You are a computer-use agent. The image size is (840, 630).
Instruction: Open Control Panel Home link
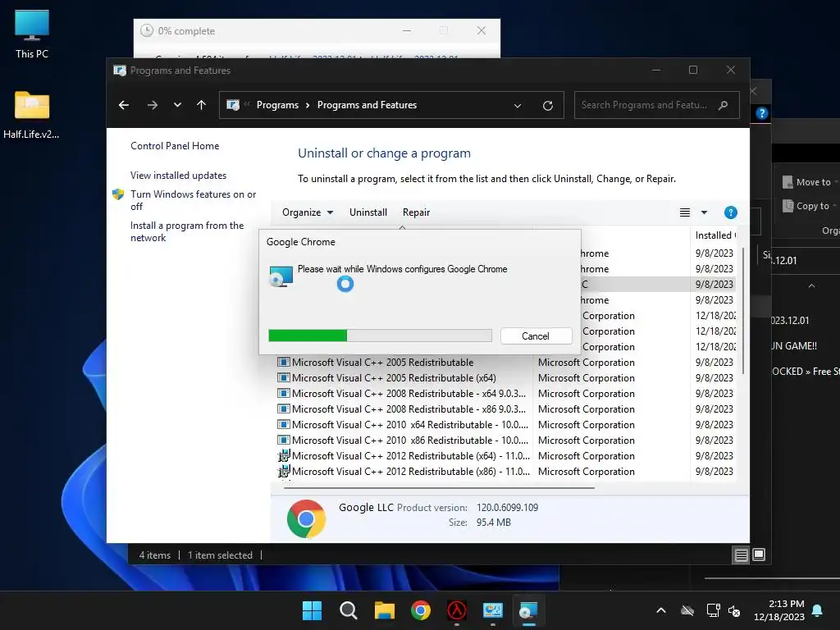point(175,146)
